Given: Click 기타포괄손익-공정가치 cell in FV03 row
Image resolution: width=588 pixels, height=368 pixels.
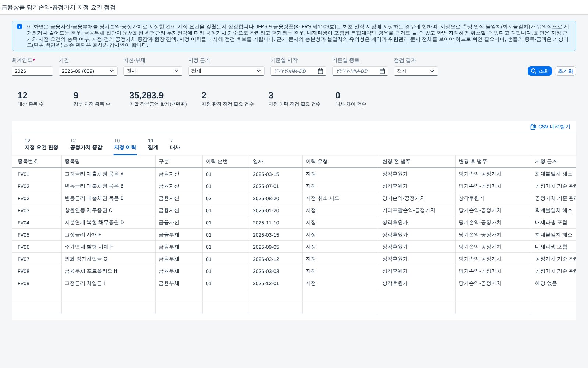Looking at the screenshot, I should [x=417, y=210].
